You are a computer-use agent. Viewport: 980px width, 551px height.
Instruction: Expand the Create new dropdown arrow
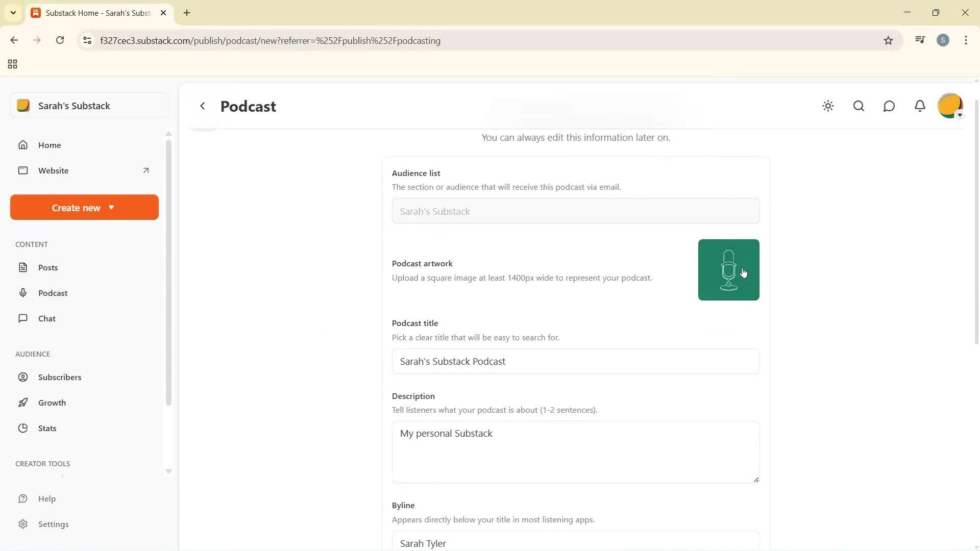click(x=111, y=207)
